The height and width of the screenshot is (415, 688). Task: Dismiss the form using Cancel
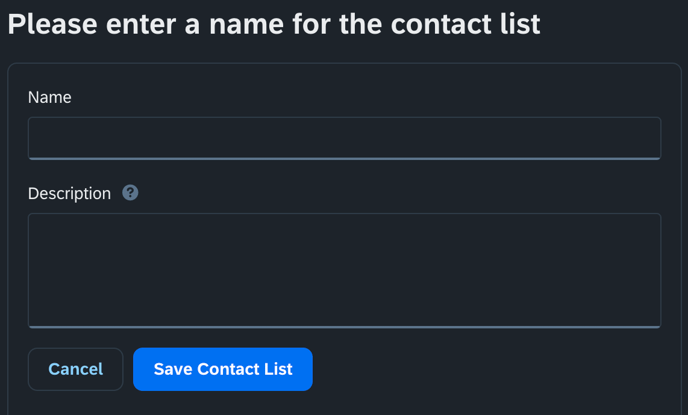point(75,369)
